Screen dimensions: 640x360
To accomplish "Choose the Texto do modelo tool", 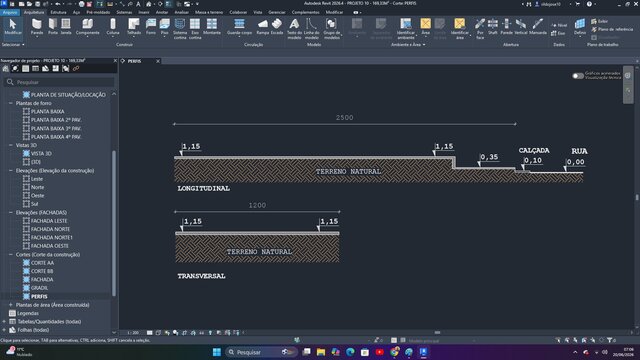I will 294,29.
